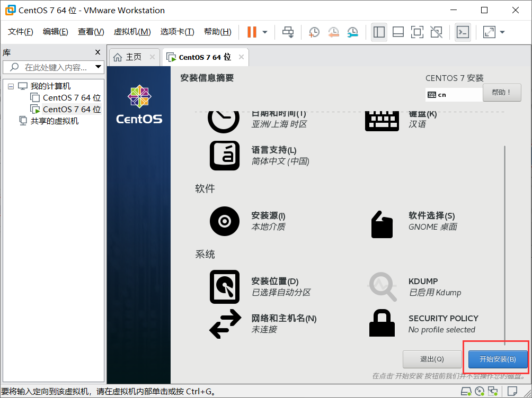Click the 已启用 Kdump status text
This screenshot has width=532, height=398.
[435, 293]
